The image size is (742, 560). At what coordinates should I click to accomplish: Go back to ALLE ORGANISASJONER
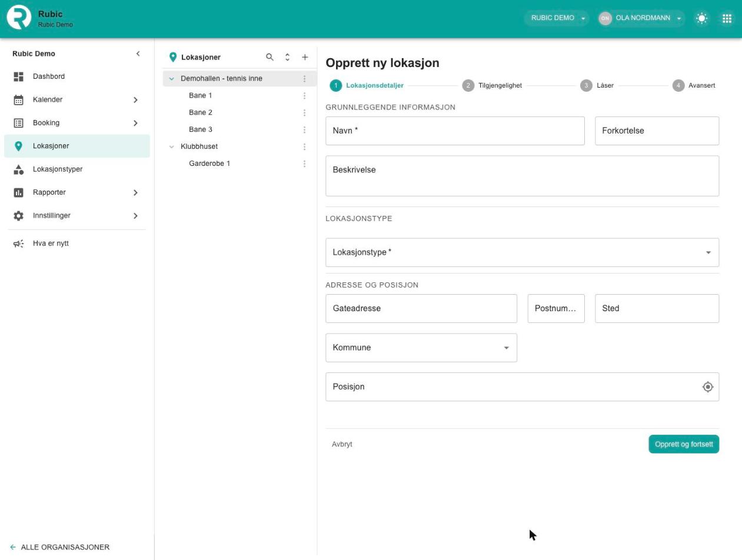coord(59,547)
